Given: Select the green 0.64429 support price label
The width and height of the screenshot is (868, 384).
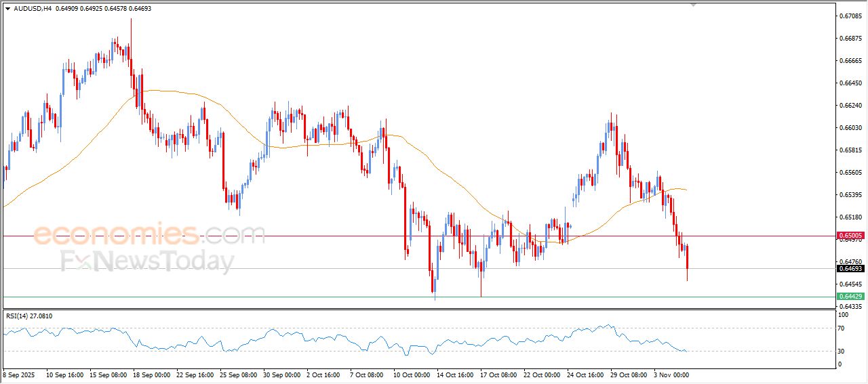Looking at the screenshot, I should tap(850, 297).
